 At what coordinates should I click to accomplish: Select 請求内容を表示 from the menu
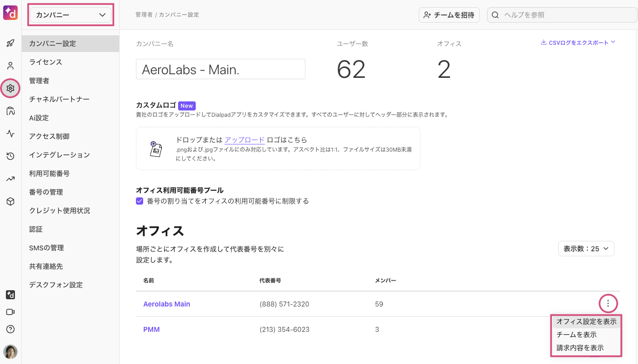586,348
